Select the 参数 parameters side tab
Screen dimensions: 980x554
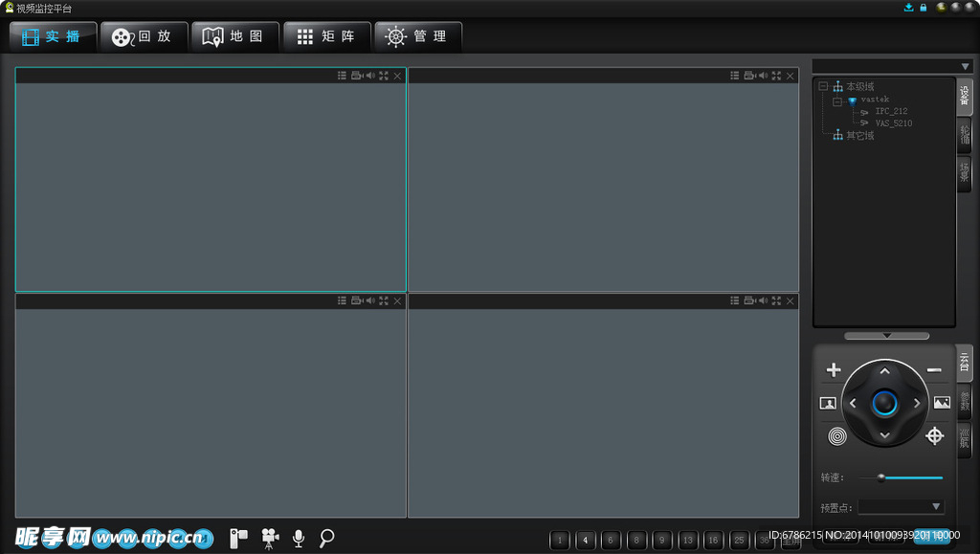(965, 401)
